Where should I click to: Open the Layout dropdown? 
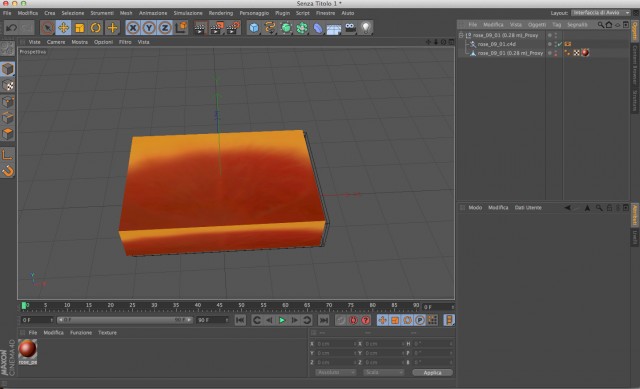click(x=601, y=13)
